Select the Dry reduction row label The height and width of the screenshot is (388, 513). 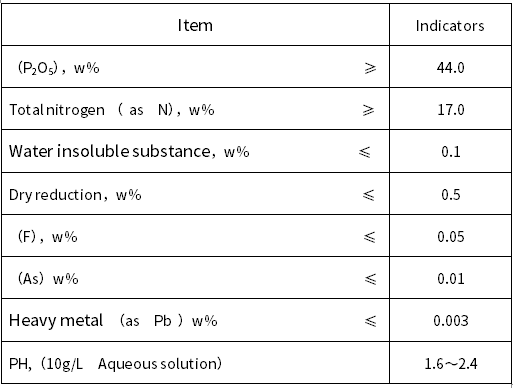[x=75, y=195]
